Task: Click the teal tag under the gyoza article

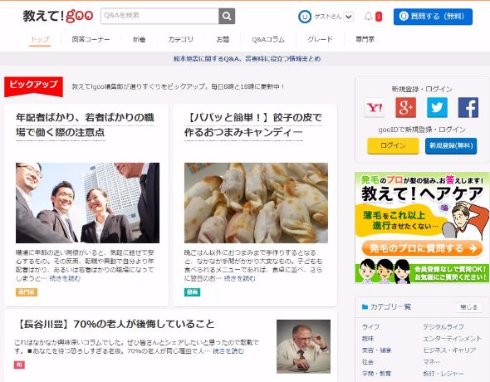Action: [192, 292]
